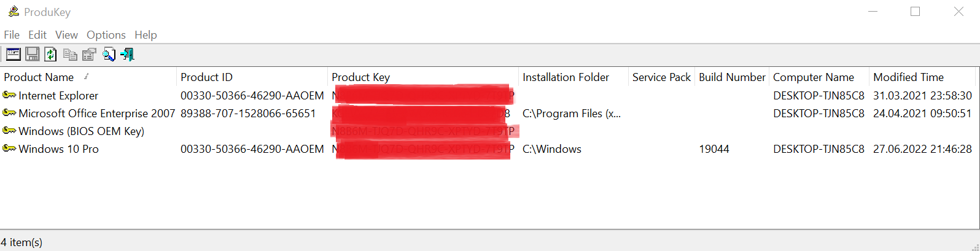Click the Save Selected Items floppy icon
The height and width of the screenshot is (251, 980).
point(33,55)
